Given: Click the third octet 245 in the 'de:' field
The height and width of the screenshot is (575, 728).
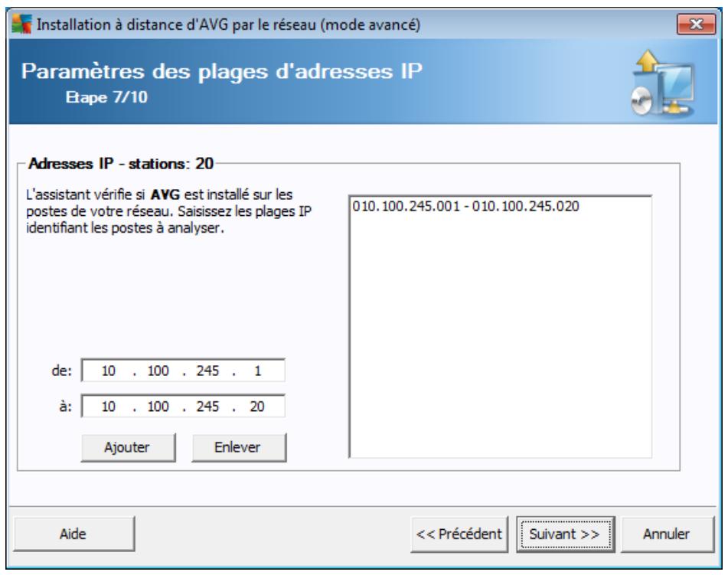Looking at the screenshot, I should coord(207,371).
